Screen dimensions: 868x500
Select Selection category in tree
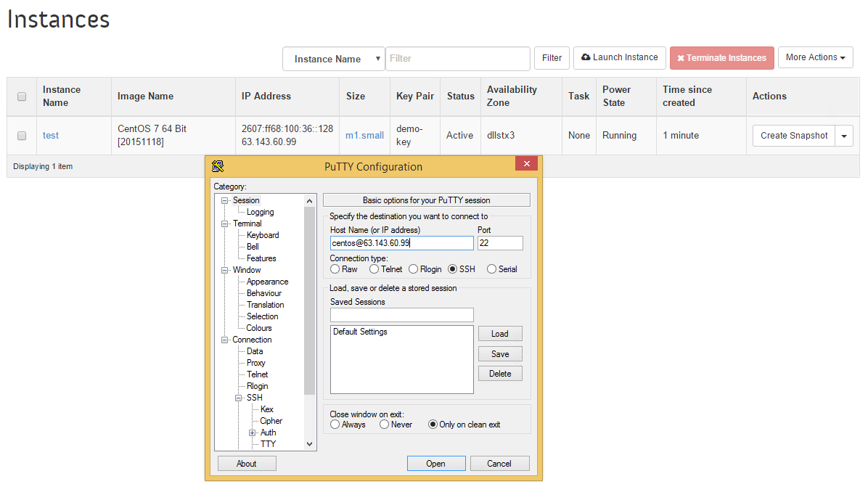pos(263,316)
